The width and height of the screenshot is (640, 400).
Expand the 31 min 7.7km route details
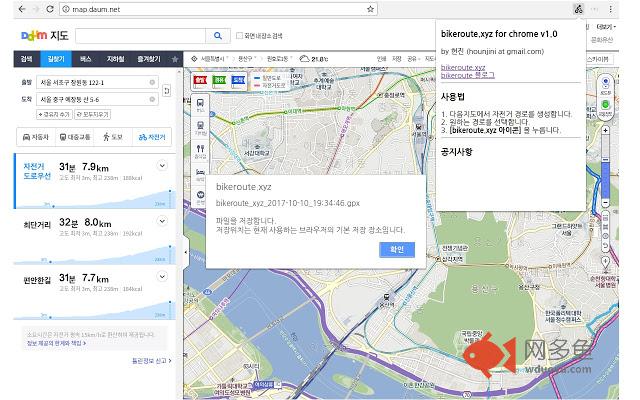point(162,277)
